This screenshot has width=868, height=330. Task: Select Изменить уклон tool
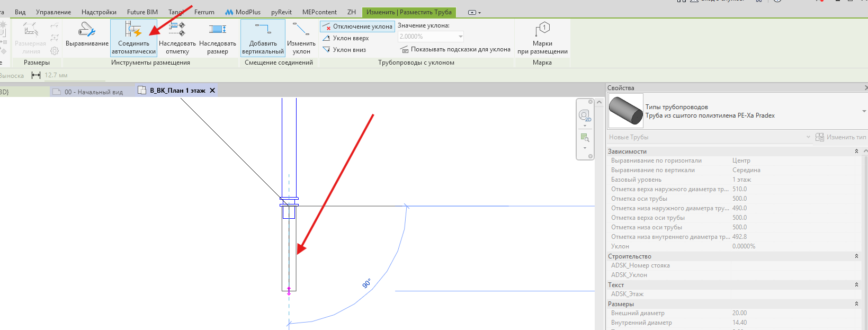[301, 38]
